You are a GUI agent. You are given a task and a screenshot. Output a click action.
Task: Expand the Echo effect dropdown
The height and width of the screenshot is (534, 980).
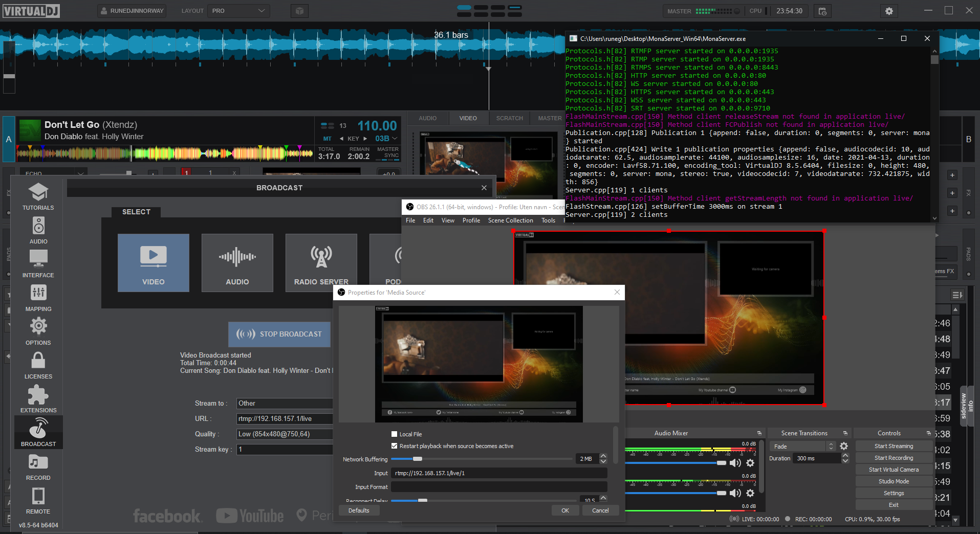(53, 173)
